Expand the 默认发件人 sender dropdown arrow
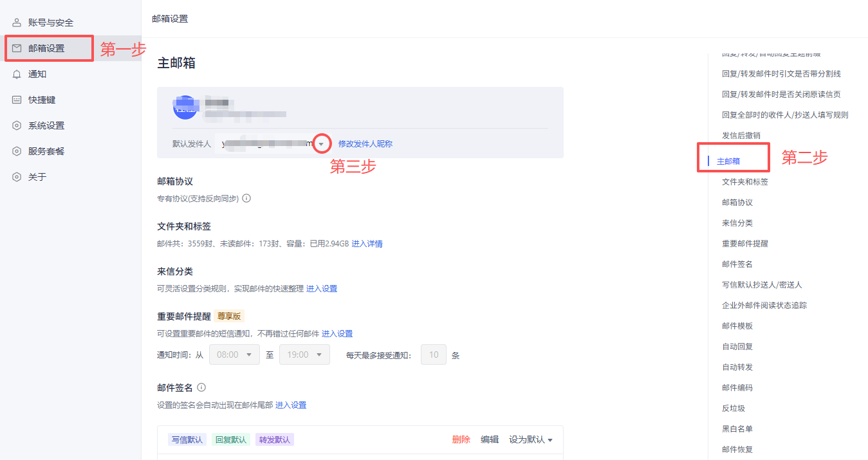The image size is (868, 460). (321, 144)
